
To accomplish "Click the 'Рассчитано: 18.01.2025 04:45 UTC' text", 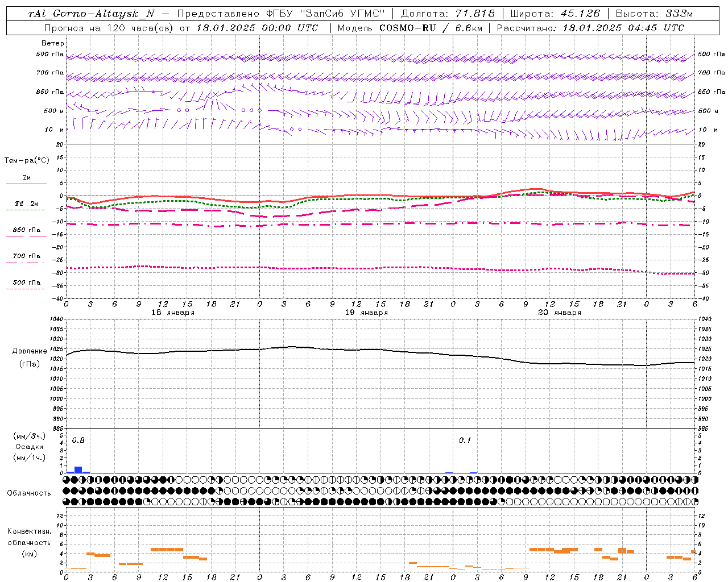I will (x=590, y=28).
